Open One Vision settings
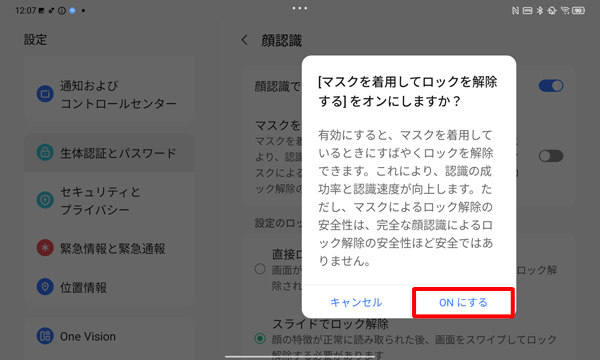 coord(109,336)
